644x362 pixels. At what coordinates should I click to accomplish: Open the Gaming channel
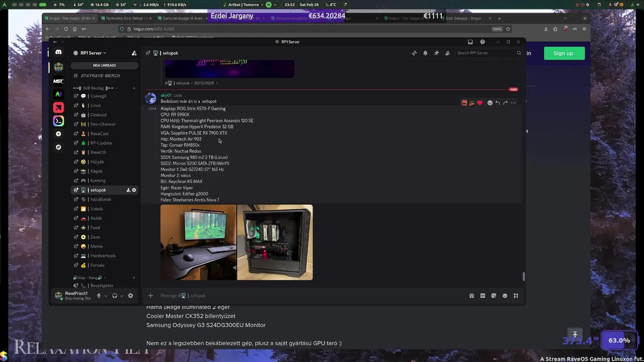(x=104, y=180)
